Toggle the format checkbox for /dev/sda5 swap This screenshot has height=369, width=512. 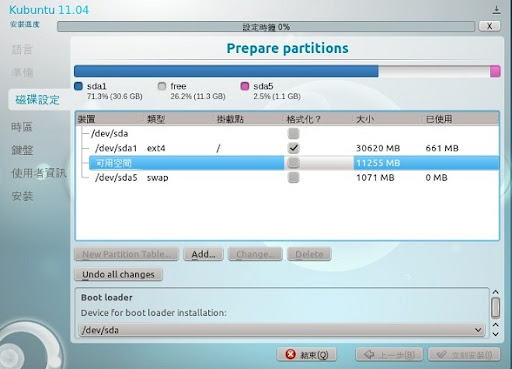click(293, 177)
